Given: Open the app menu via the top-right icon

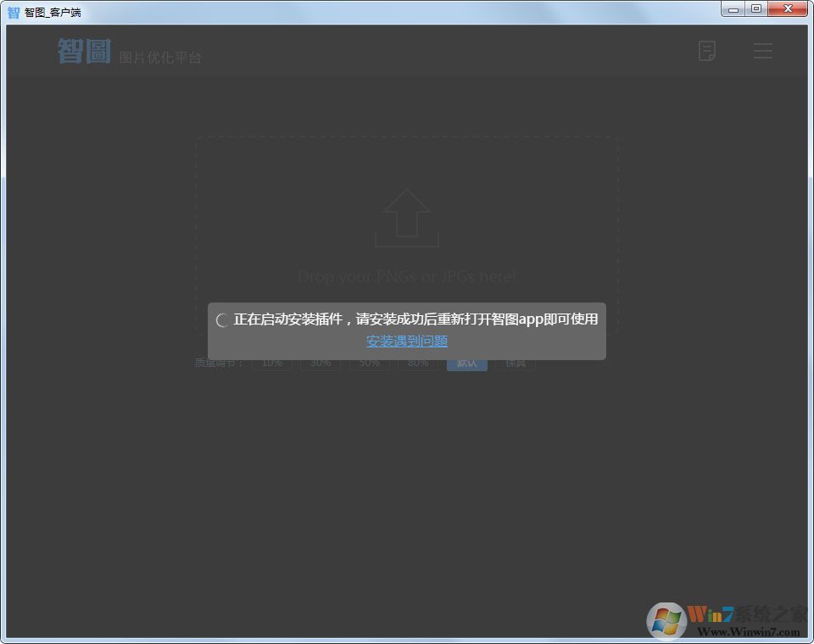Looking at the screenshot, I should tap(762, 51).
